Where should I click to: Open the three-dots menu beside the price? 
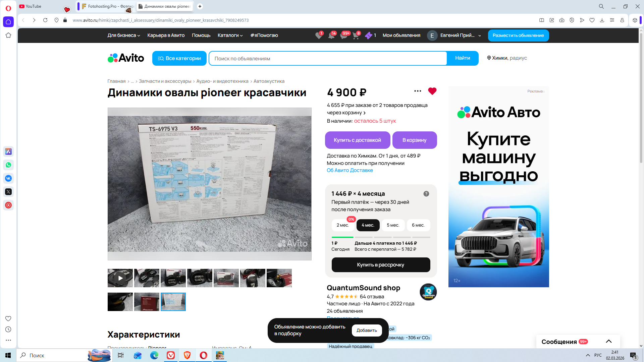[418, 91]
